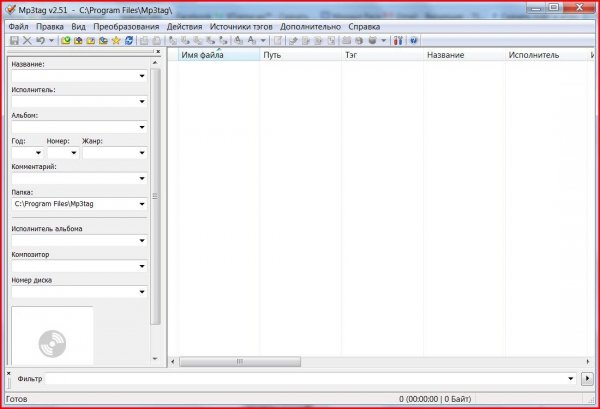Screen dimensions: 600x409
Task: Sort by the Название column header
Action: point(464,55)
